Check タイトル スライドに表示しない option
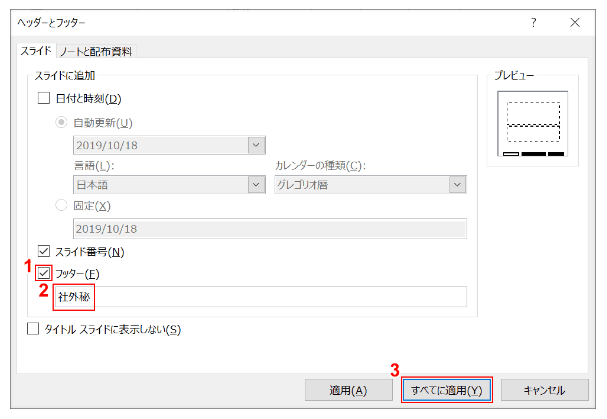This screenshot has height=419, width=607. click(33, 329)
